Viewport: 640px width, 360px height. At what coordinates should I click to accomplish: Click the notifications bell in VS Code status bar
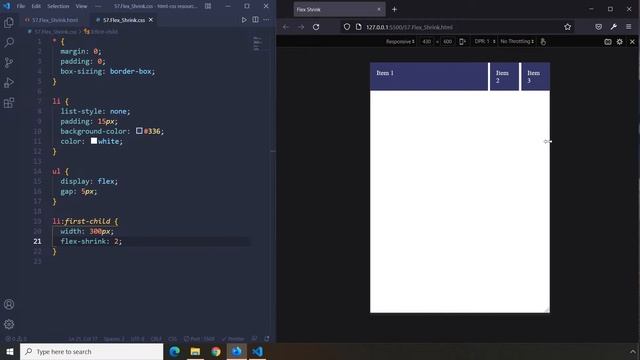(267, 339)
